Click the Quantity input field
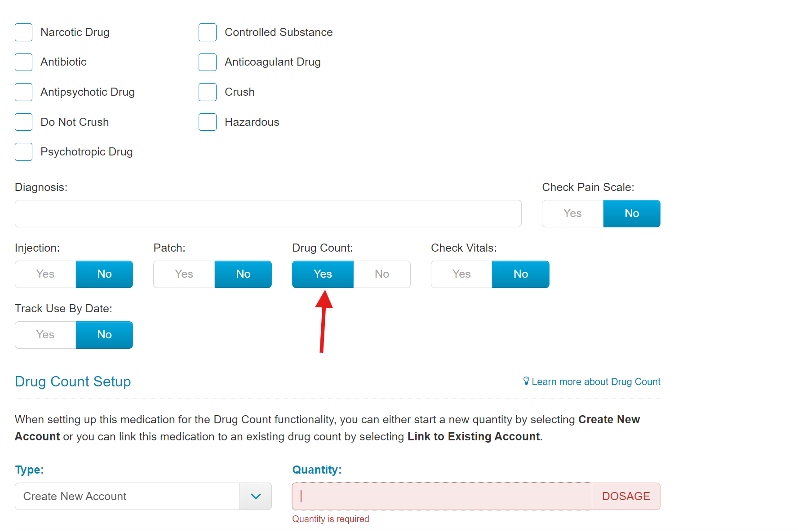The height and width of the screenshot is (532, 798). (x=442, y=497)
